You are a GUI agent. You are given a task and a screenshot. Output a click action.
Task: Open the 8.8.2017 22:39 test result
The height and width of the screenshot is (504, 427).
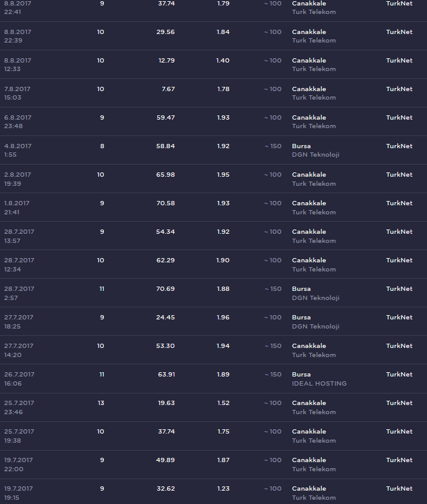point(214,36)
